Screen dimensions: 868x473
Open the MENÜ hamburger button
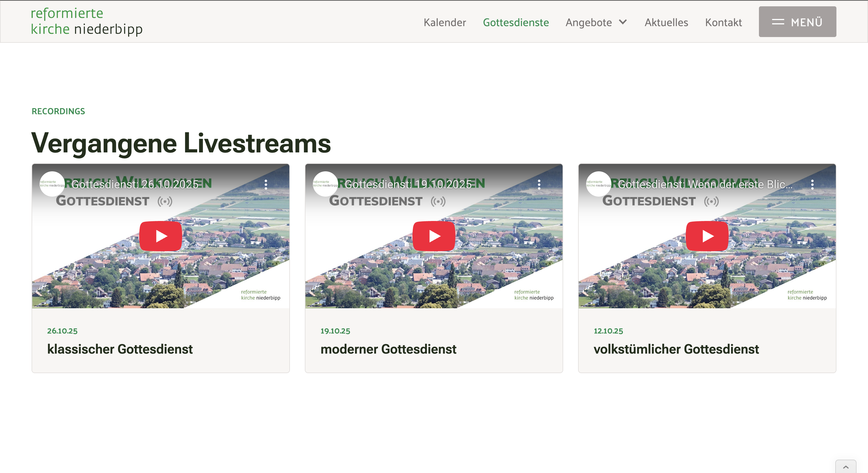tap(797, 22)
